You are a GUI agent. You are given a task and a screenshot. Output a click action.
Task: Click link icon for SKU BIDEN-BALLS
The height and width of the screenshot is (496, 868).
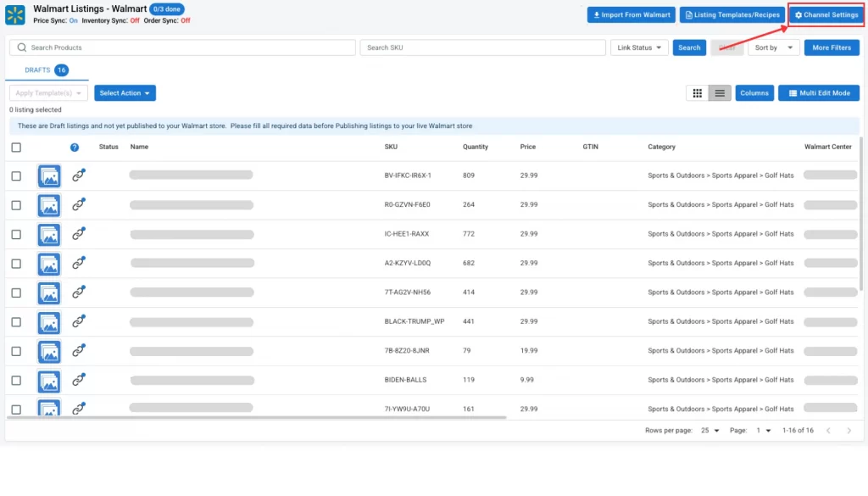79,380
